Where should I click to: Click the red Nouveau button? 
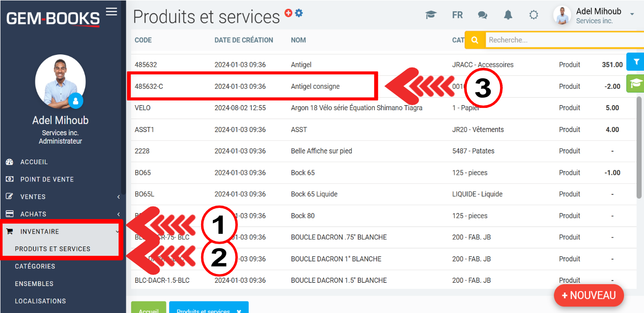coord(588,295)
